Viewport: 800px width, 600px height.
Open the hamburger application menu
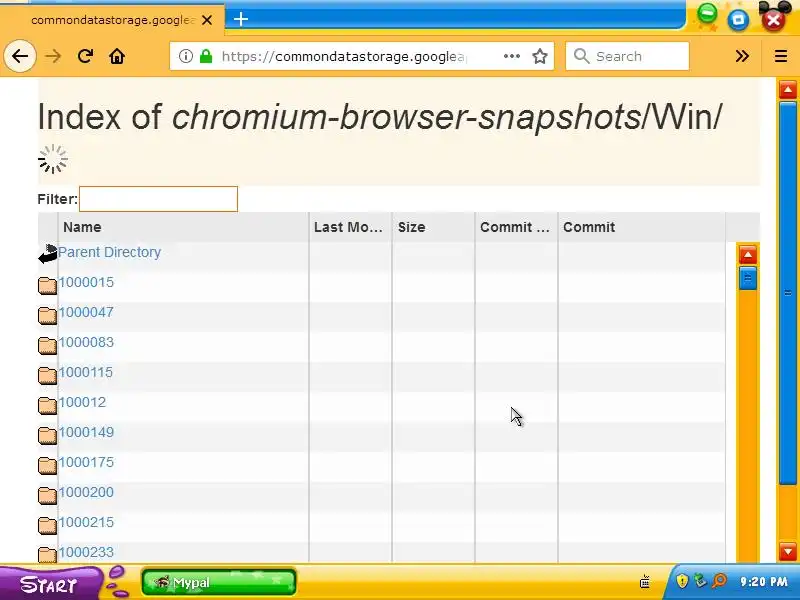(x=781, y=56)
